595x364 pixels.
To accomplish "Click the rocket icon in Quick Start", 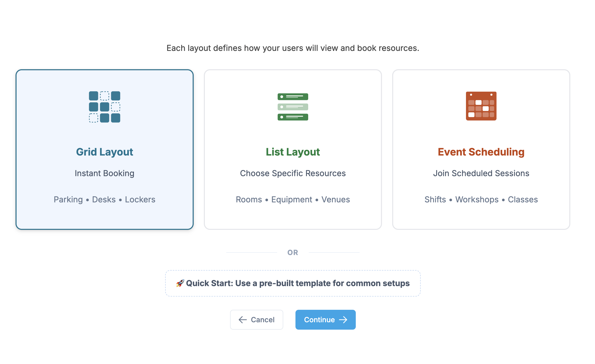I will 180,283.
